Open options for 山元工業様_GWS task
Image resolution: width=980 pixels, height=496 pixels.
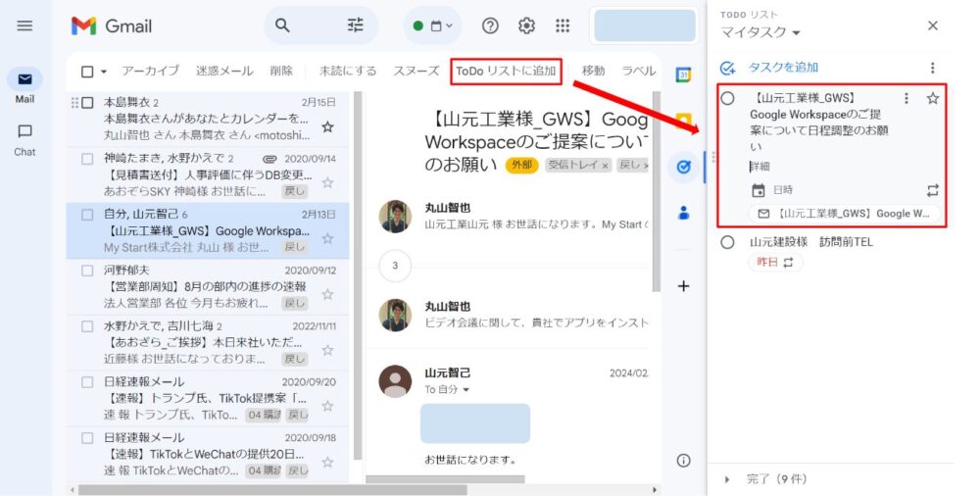906,98
